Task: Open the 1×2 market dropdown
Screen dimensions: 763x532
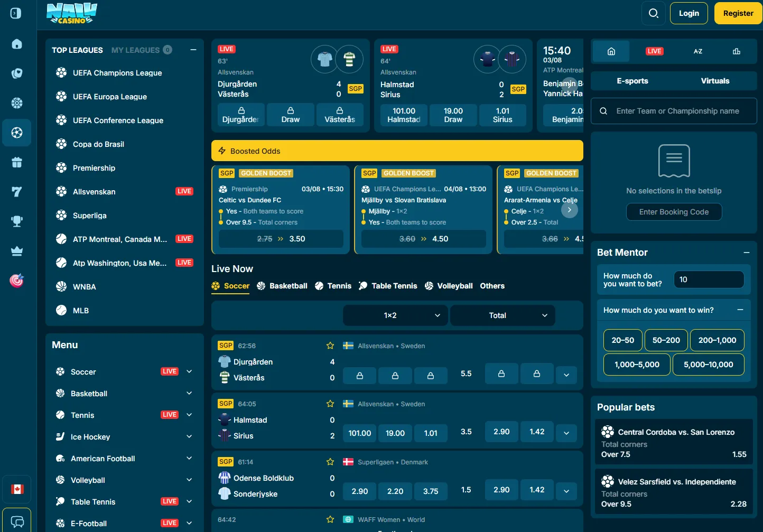Action: click(395, 315)
